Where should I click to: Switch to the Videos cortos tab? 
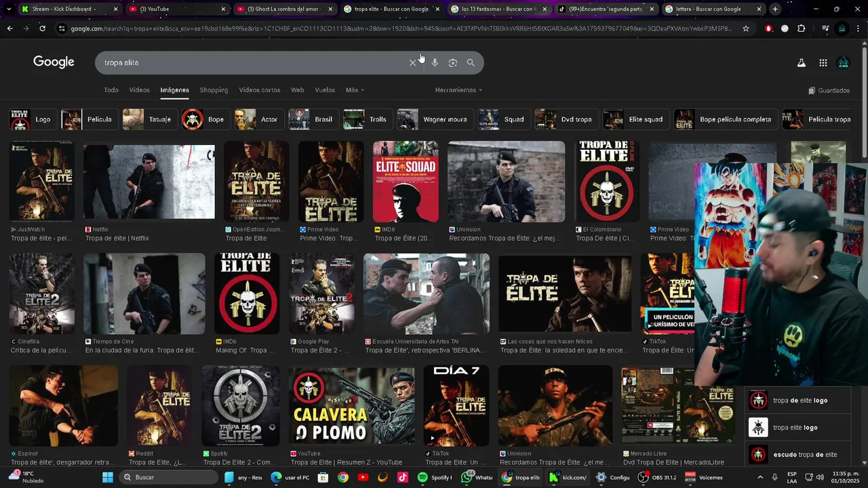pos(259,90)
